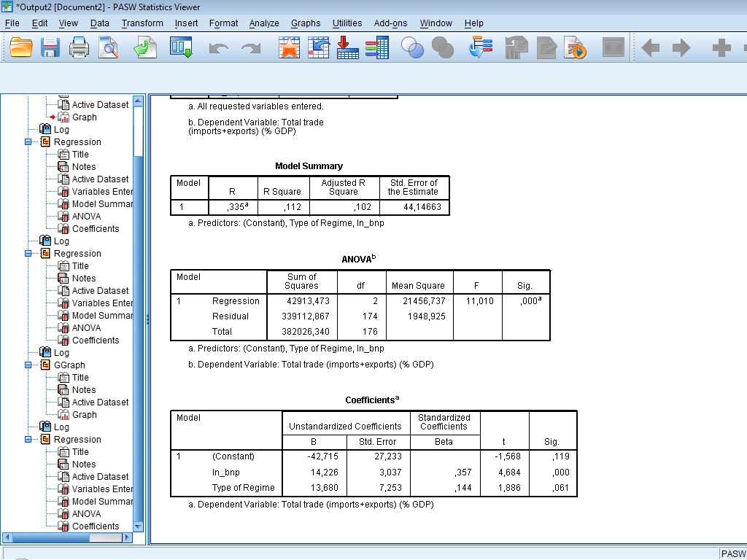Collapse the last Regression outline node
This screenshot has width=747, height=560.
pyautogui.click(x=28, y=440)
